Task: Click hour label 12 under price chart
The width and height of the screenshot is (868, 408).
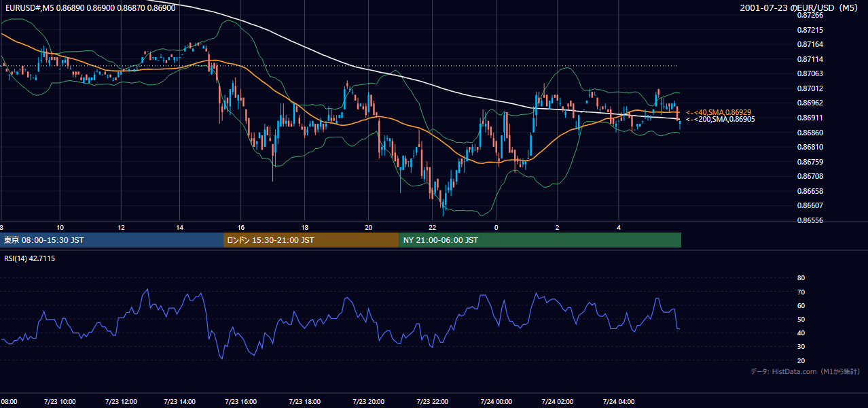Action: click(121, 227)
